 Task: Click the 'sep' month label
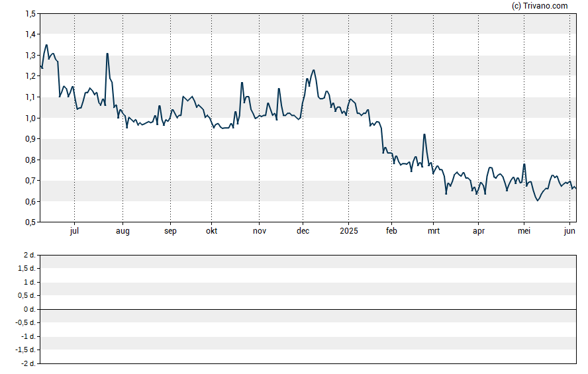point(170,231)
